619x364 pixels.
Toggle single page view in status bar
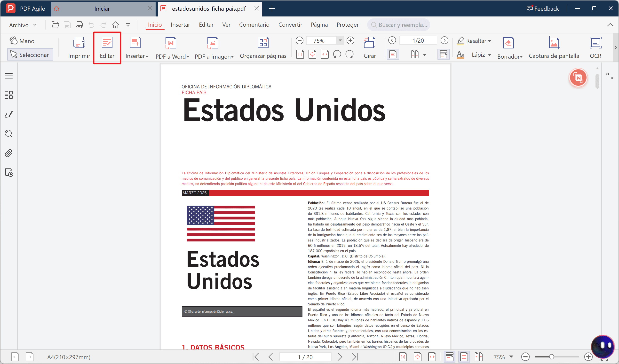(464, 357)
